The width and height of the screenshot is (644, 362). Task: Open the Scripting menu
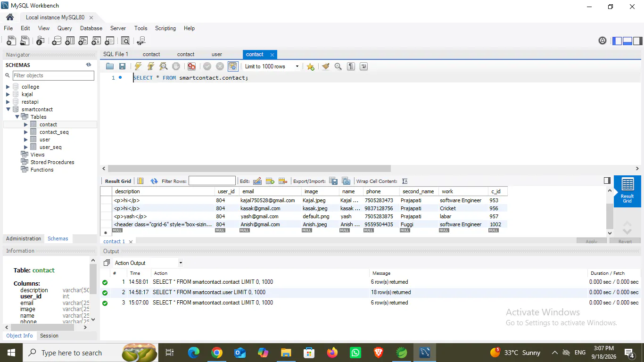point(165,28)
